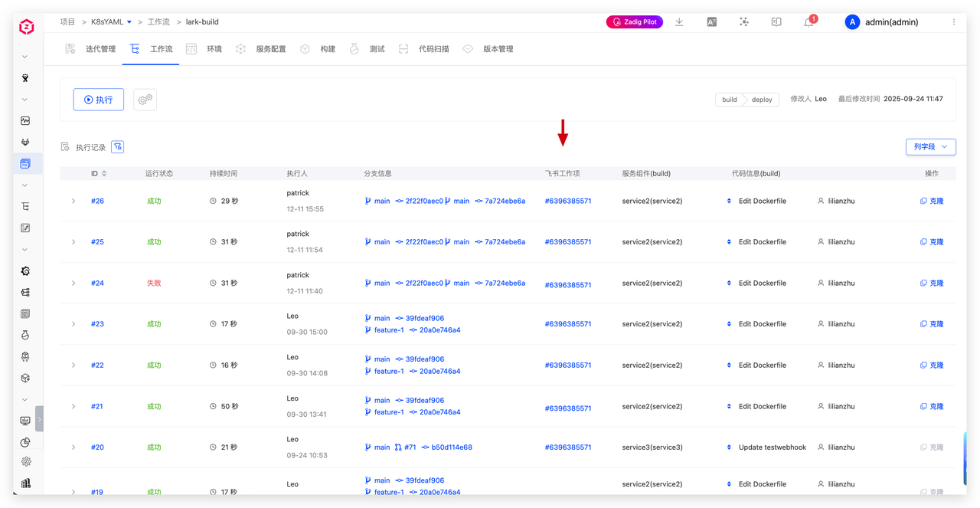The width and height of the screenshot is (980, 508).
Task: Expand row #26 details
Action: [x=73, y=202]
